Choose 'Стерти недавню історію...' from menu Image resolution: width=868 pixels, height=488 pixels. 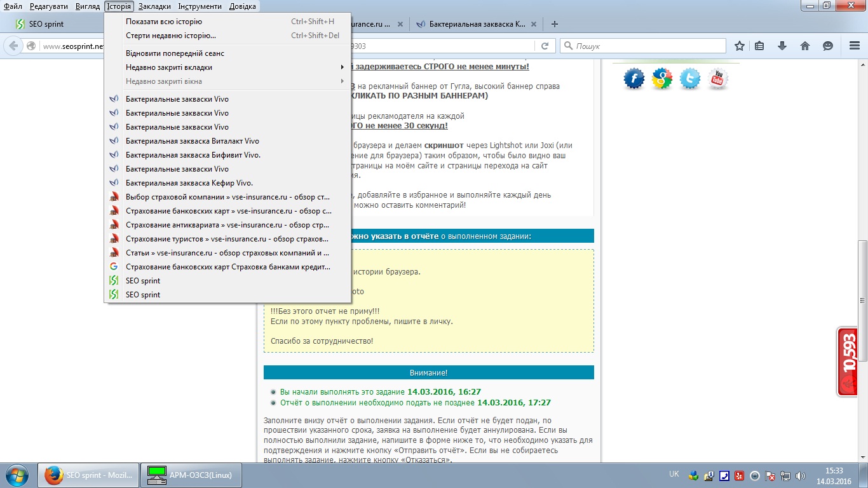(170, 36)
